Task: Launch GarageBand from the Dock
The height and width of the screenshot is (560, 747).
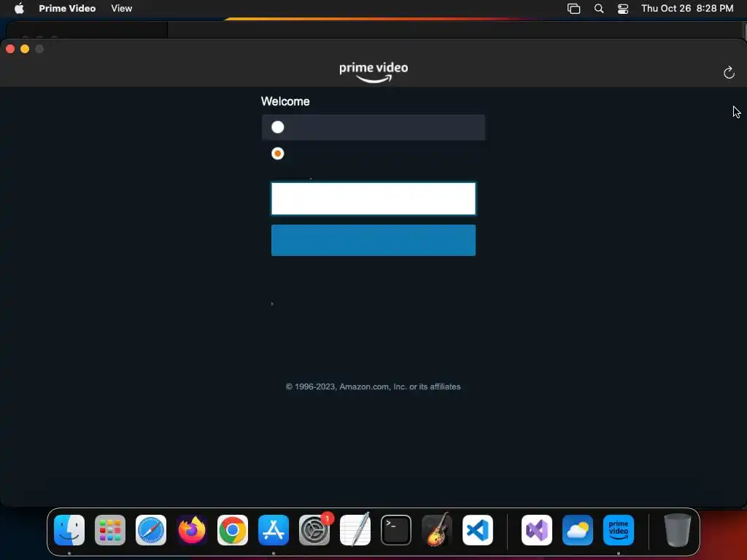Action: pyautogui.click(x=437, y=530)
